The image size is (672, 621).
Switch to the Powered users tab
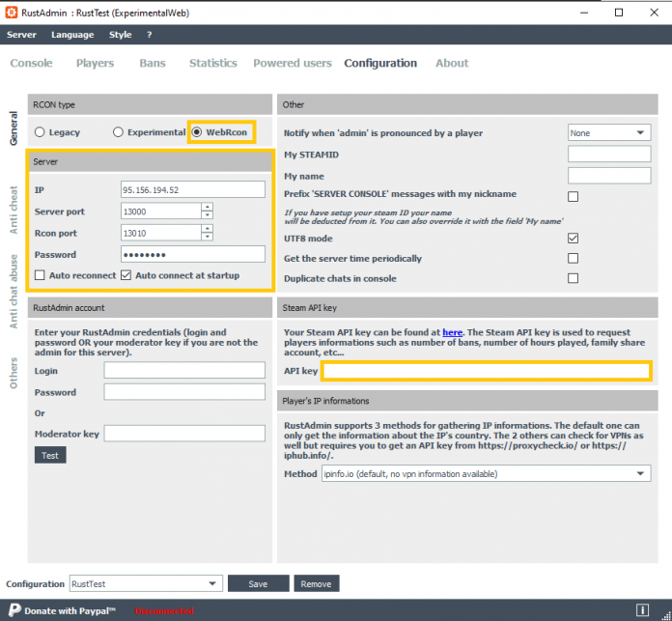293,63
